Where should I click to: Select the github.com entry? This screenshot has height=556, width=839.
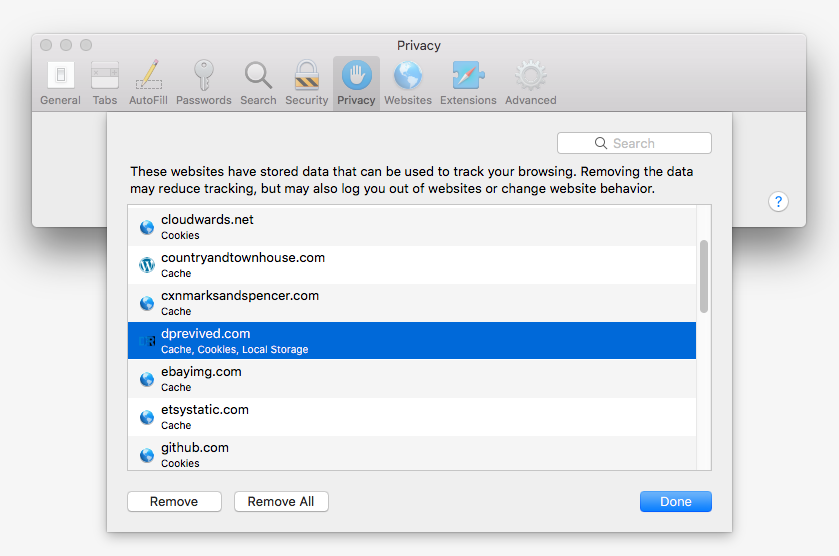pos(412,454)
